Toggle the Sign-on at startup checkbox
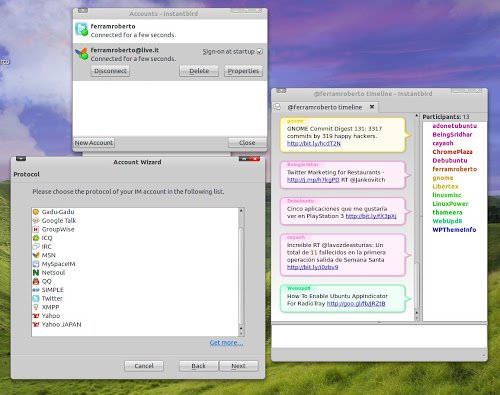 click(x=259, y=52)
